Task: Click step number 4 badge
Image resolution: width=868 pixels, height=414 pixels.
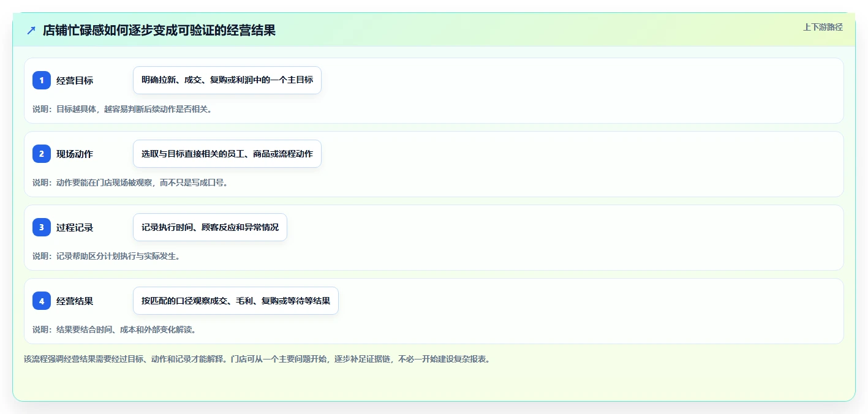Action: click(42, 301)
